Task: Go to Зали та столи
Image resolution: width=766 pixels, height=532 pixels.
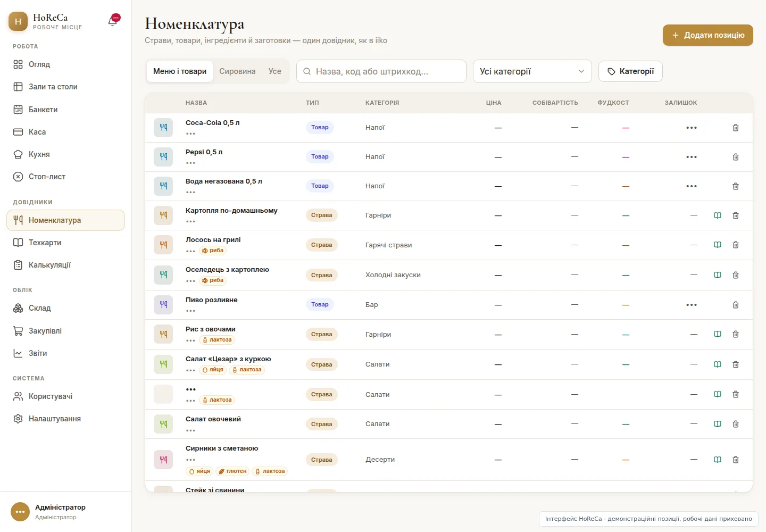Action: click(65, 87)
